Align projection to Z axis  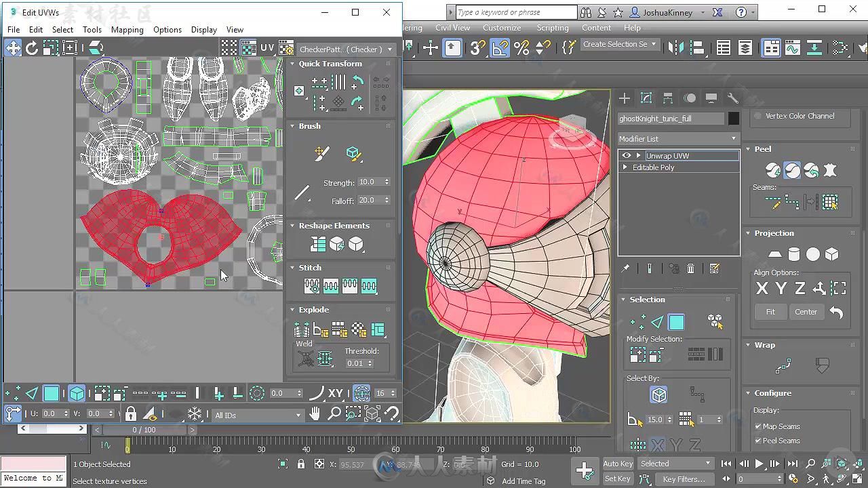click(x=800, y=289)
